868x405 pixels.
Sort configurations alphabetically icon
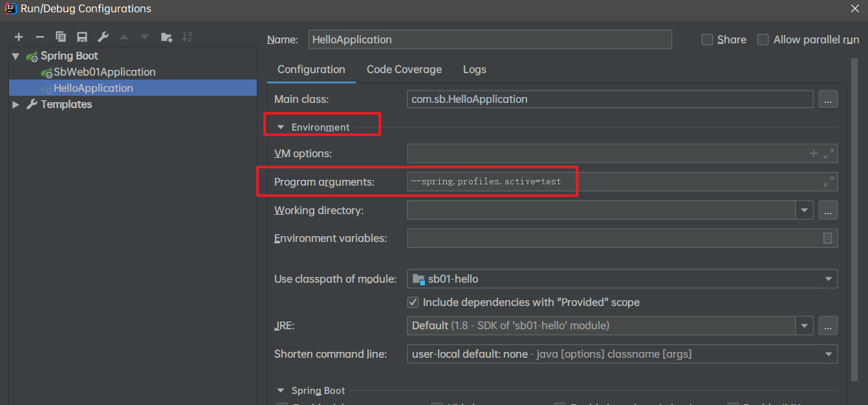(187, 37)
